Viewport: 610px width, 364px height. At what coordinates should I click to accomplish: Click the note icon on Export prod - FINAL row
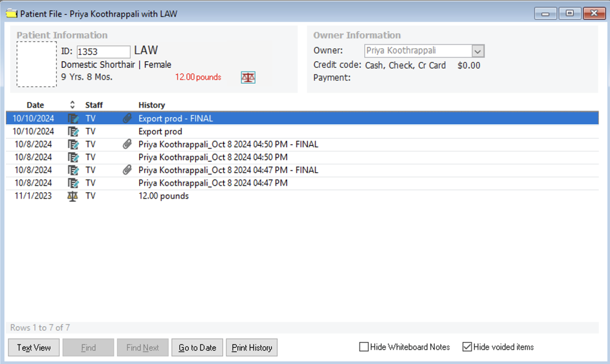point(73,119)
